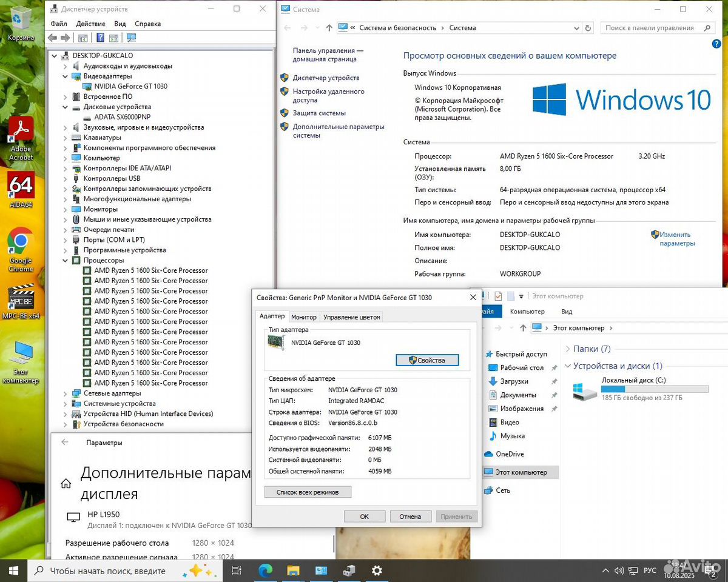Open Help via the blue question-mark icon
The image size is (728, 582).
(101, 38)
